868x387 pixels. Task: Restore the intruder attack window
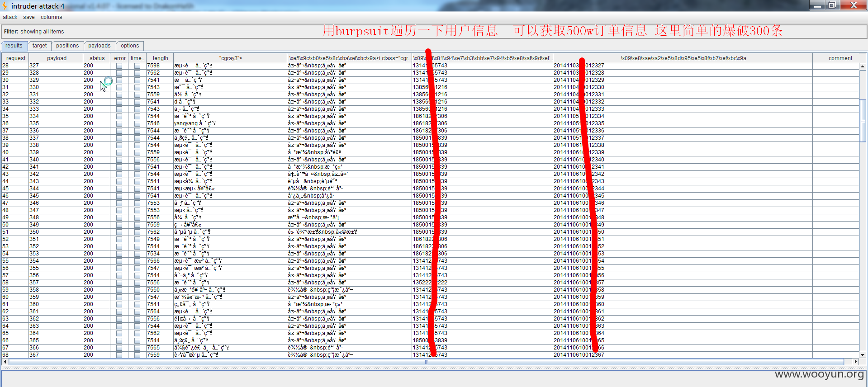coord(832,5)
